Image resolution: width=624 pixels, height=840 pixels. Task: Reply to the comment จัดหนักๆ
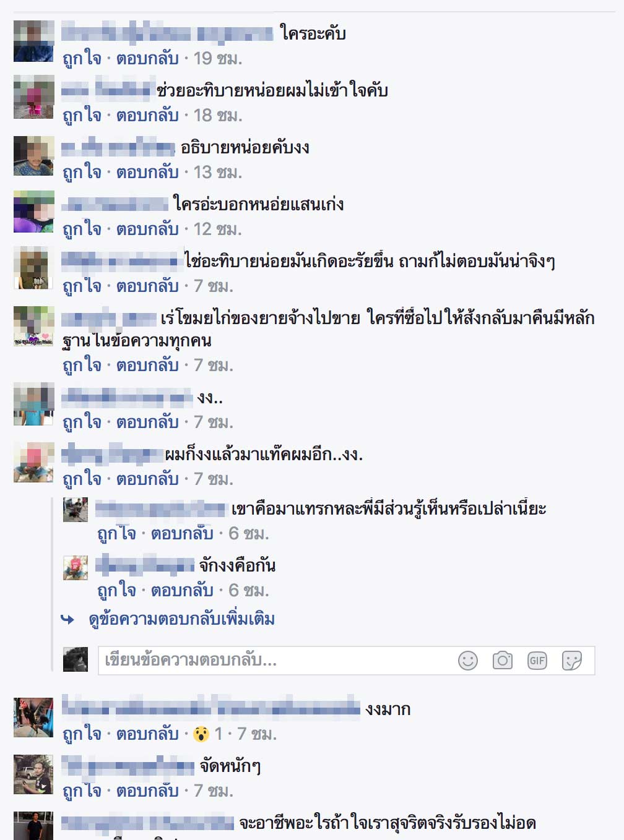pyautogui.click(x=147, y=791)
